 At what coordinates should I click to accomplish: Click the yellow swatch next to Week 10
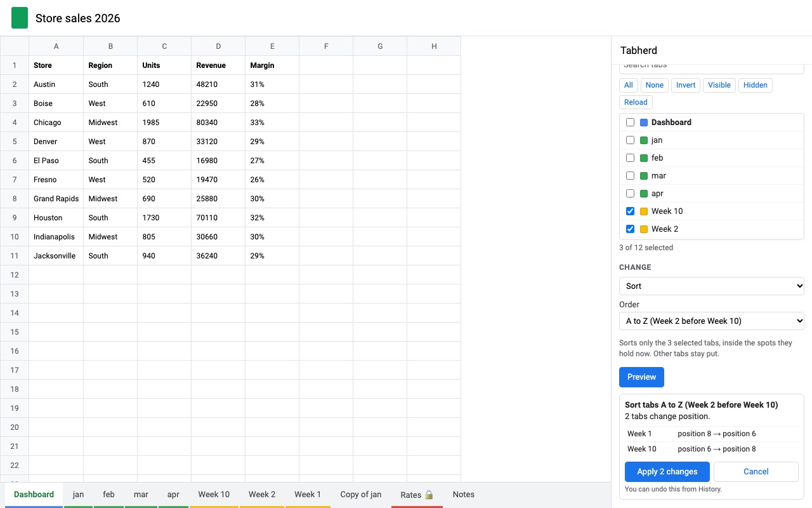pos(644,211)
